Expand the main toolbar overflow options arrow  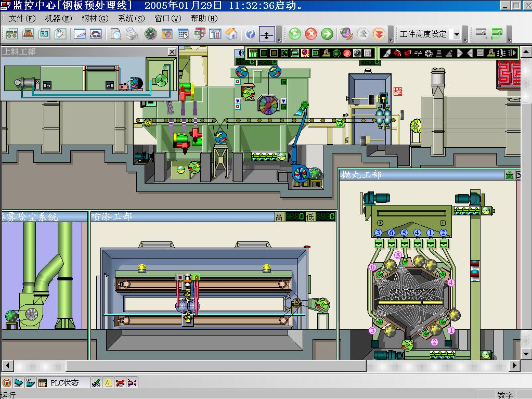pyautogui.click(x=279, y=40)
